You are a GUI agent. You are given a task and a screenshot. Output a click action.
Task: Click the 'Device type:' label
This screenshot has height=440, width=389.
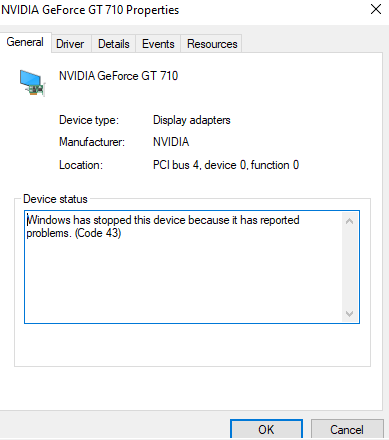(x=89, y=120)
